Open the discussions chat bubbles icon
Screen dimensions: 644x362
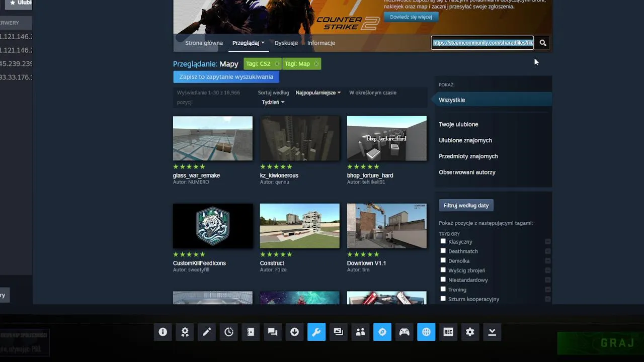pyautogui.click(x=273, y=332)
